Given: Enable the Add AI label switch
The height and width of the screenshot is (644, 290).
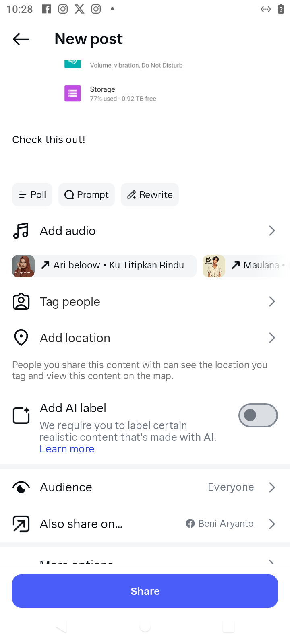Looking at the screenshot, I should click(258, 415).
